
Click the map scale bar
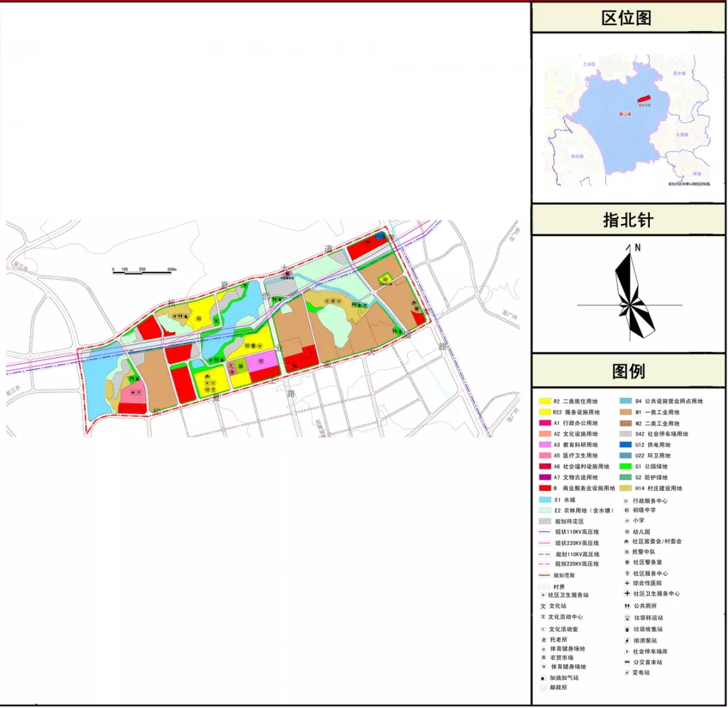click(142, 273)
